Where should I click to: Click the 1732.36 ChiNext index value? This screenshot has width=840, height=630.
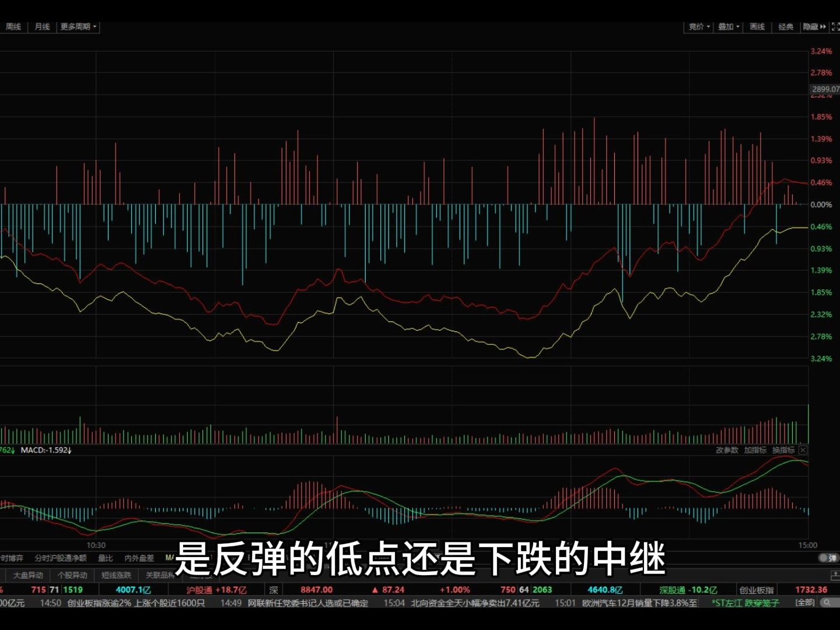(x=811, y=590)
